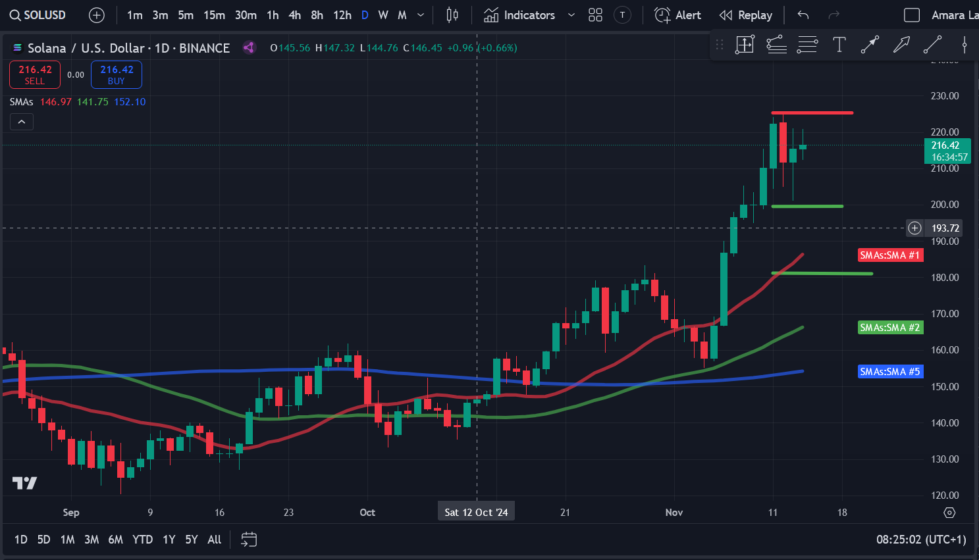Open the Go to date calendar icon
Image resolution: width=979 pixels, height=560 pixels.
[249, 540]
